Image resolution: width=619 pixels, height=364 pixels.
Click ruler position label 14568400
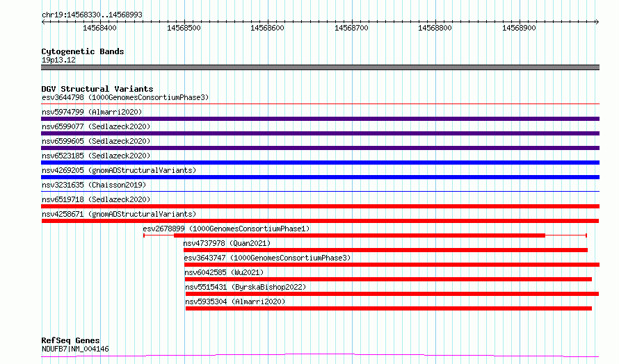pos(99,28)
